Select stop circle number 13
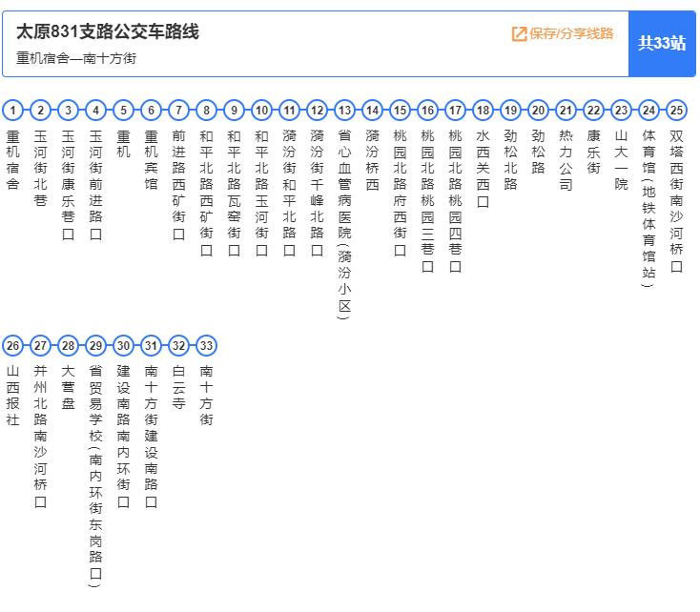The height and width of the screenshot is (612, 700). tap(345, 111)
